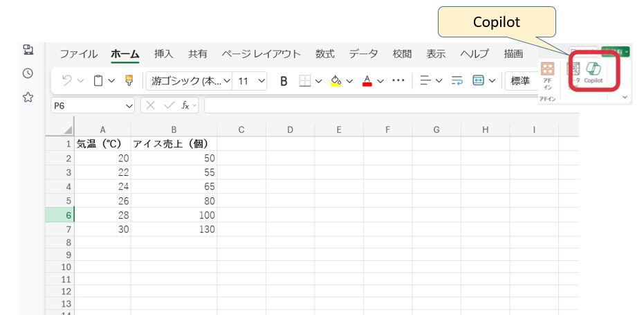Select the cell containing 28
The image size is (644, 315).
tap(102, 215)
